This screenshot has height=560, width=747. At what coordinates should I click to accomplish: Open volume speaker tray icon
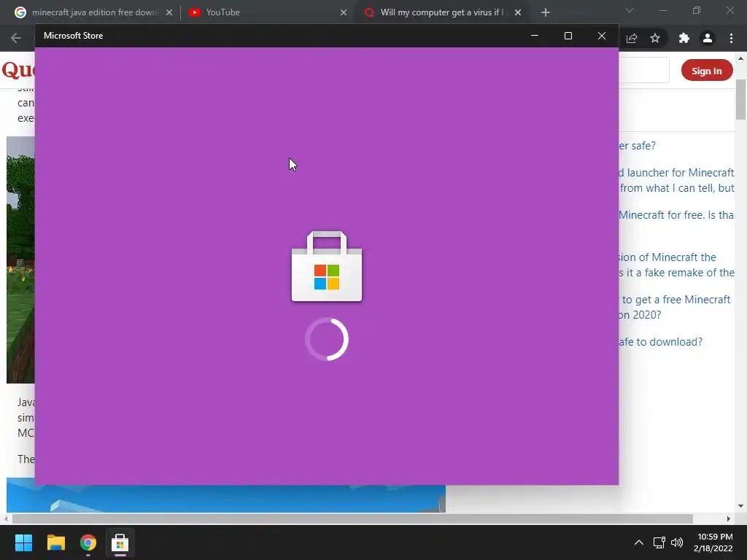[677, 542]
